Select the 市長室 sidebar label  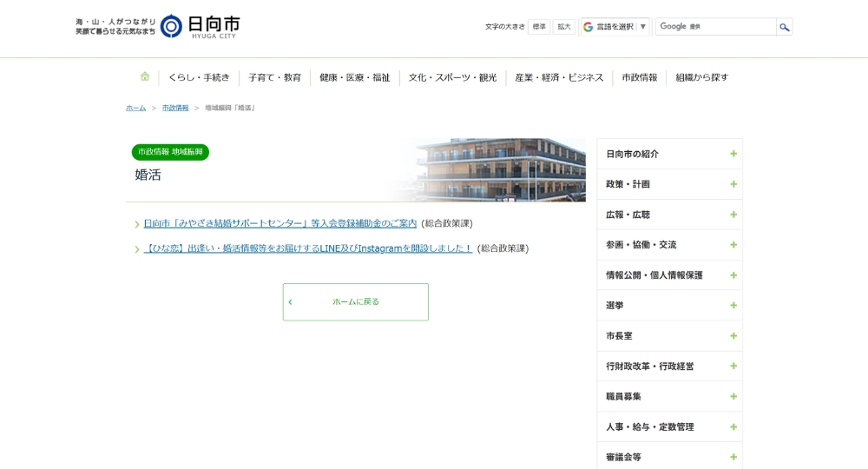pos(619,336)
